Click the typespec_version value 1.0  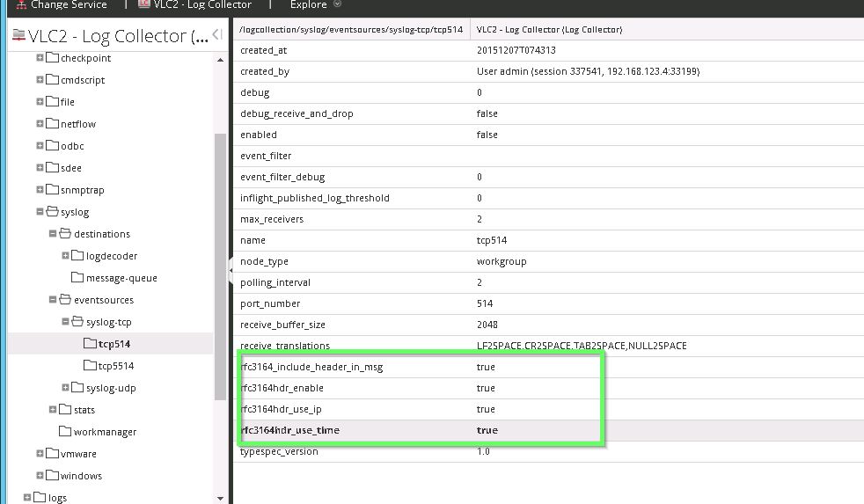coord(483,452)
